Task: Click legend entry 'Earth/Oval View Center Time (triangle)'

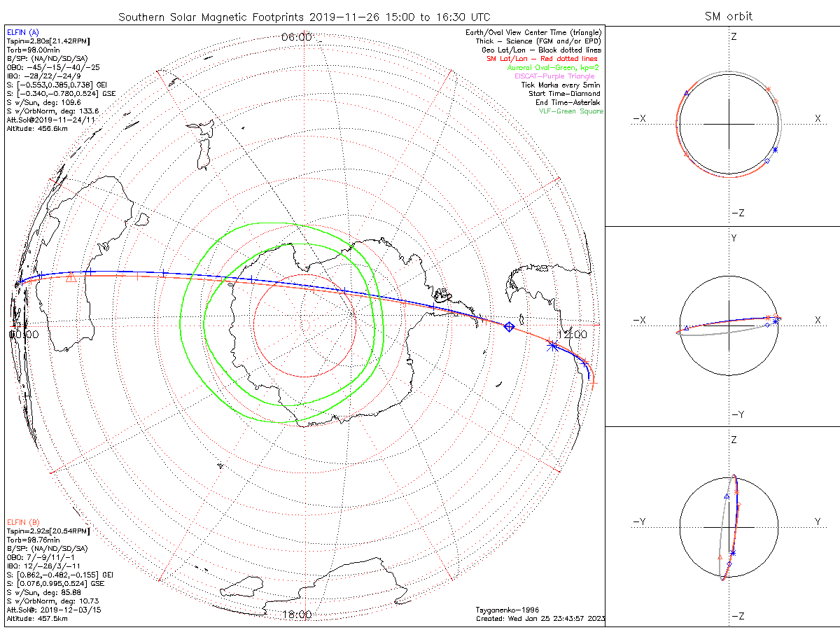Action: pos(534,33)
